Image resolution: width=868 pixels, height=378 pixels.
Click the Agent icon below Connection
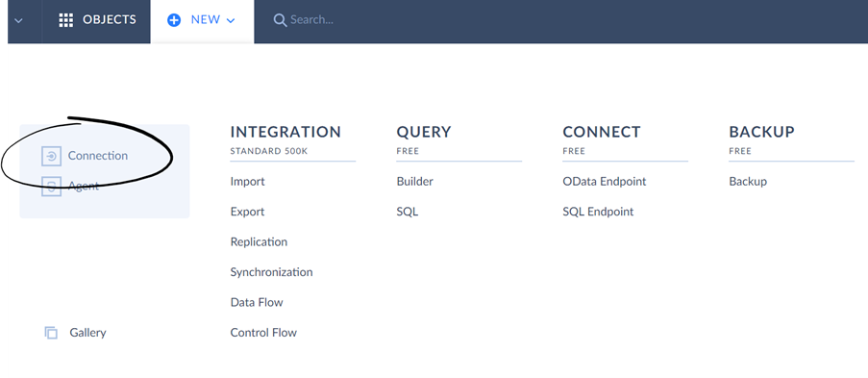click(52, 187)
